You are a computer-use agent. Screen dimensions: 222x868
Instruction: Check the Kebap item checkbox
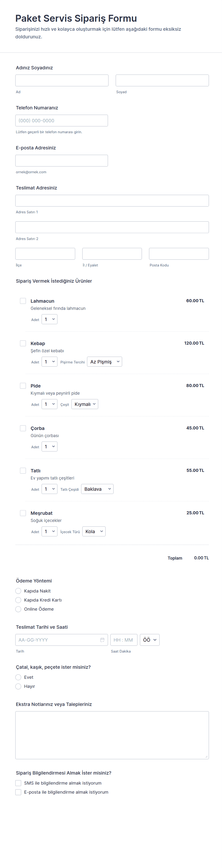pos(23,343)
